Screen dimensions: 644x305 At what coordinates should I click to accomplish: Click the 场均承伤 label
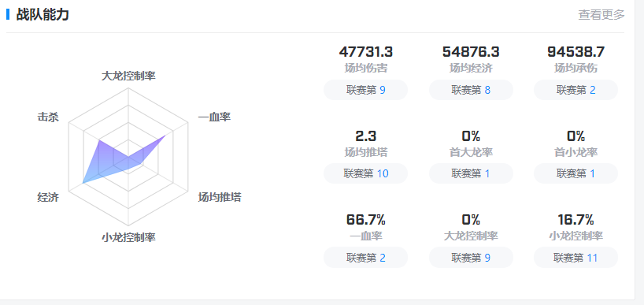coord(576,68)
